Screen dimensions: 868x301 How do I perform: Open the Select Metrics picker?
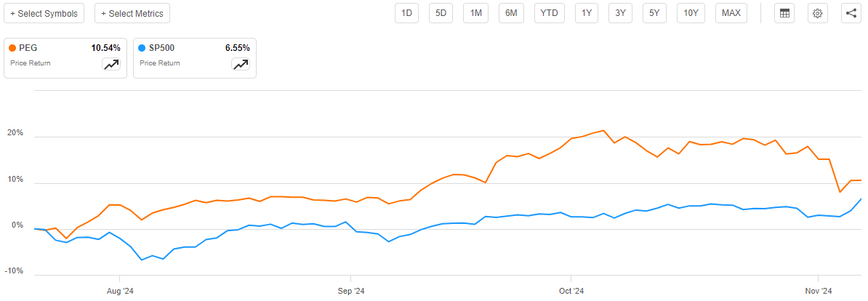tap(133, 13)
